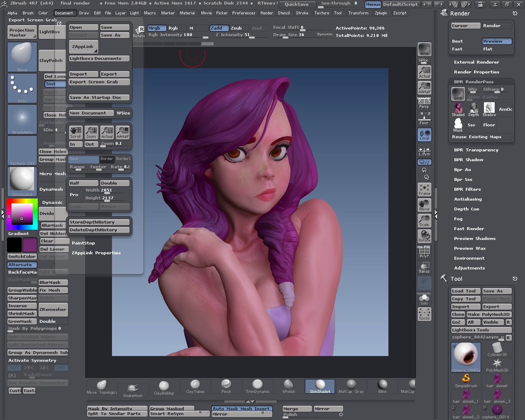The width and height of the screenshot is (525, 420).
Task: Expand the BPR Transparency section
Action: point(476,150)
